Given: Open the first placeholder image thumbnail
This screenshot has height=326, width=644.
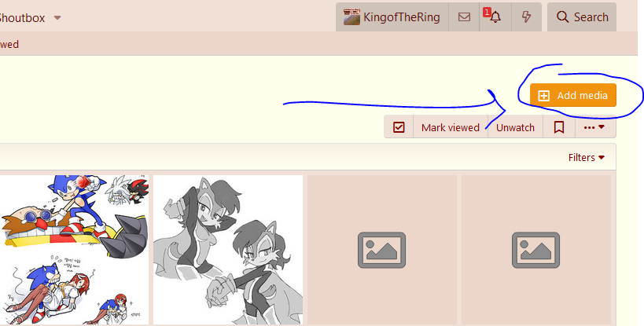Looking at the screenshot, I should point(382,250).
